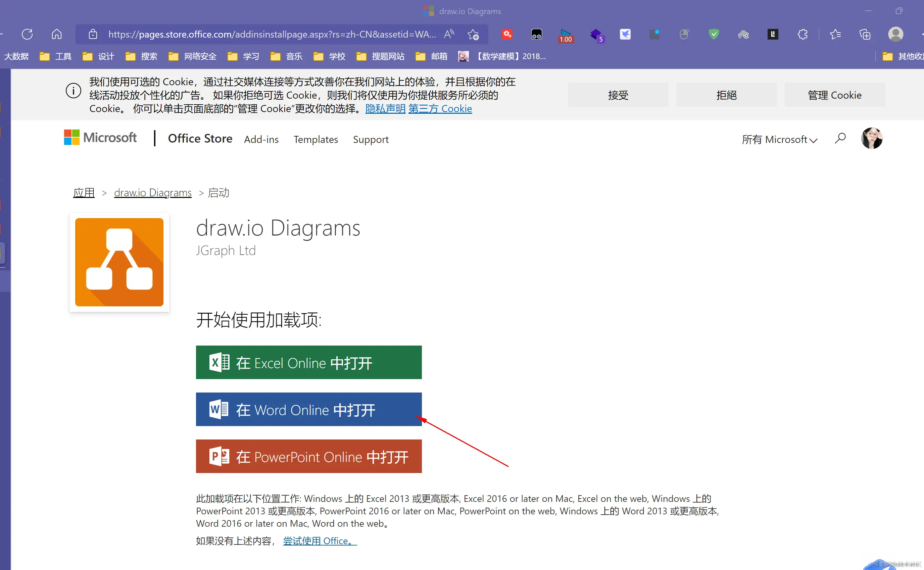Select the Templates menu item

point(316,139)
